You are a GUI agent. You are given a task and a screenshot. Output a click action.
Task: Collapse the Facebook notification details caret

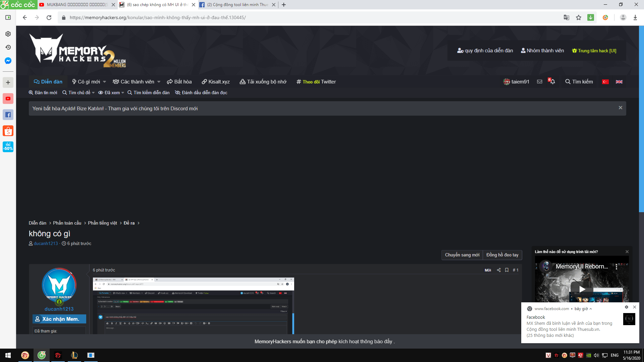pyautogui.click(x=591, y=309)
